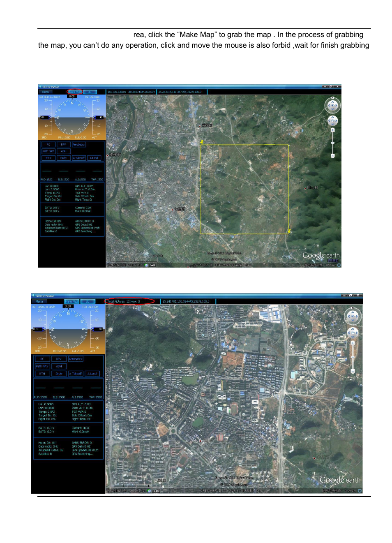This screenshot has width=392, height=543.
Task: Click coordinates readout 25.241781,110.384445 in lower window
Action: pos(186,302)
